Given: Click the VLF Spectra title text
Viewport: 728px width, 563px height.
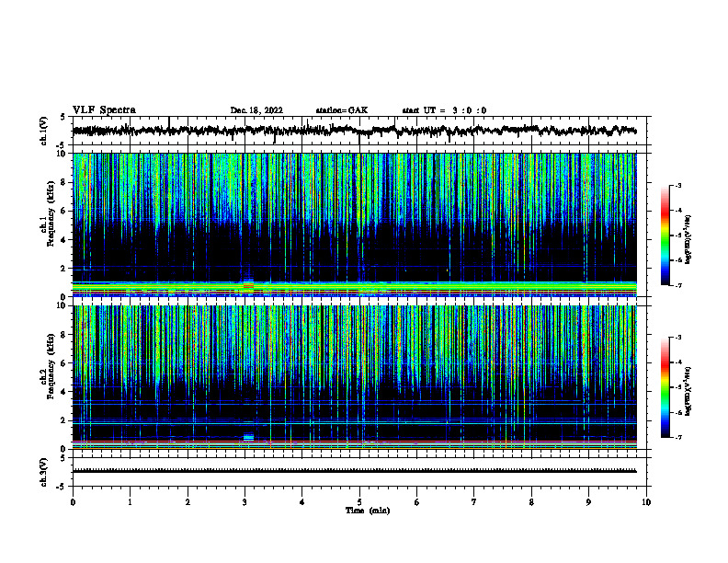Looking at the screenshot, I should point(104,110).
